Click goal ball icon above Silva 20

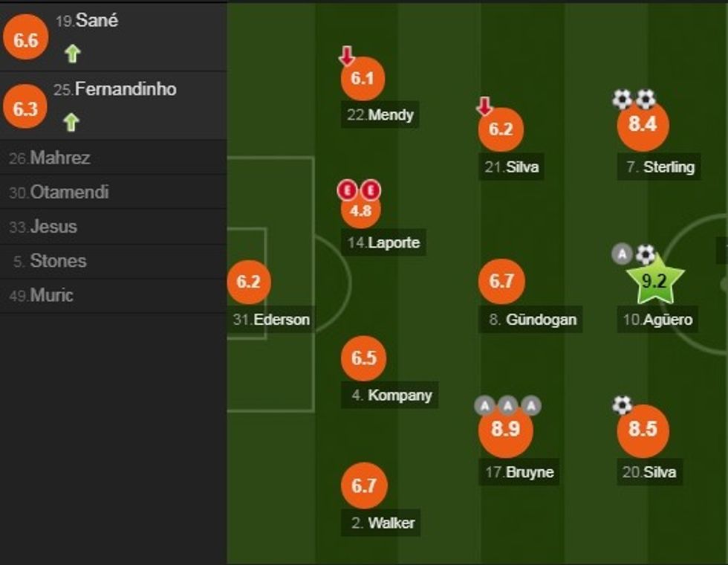click(x=622, y=405)
